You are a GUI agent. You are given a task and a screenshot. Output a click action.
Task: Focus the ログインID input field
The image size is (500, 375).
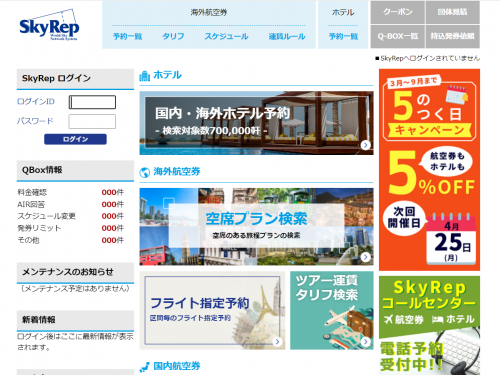pos(92,102)
